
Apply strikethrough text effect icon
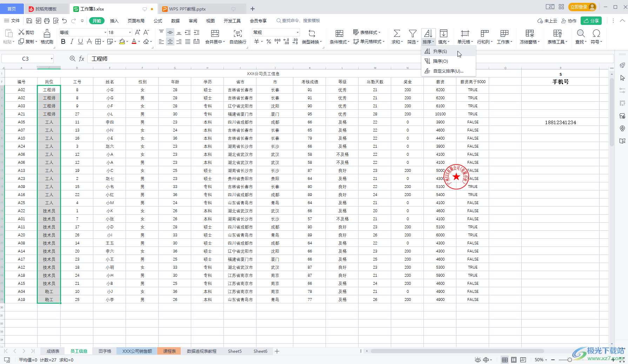tap(89, 42)
